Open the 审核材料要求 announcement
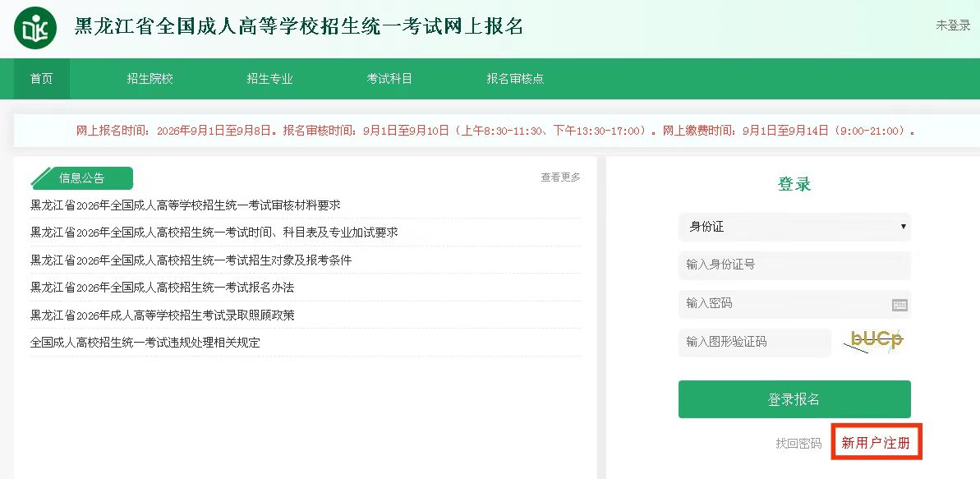980x479 pixels. pos(186,205)
